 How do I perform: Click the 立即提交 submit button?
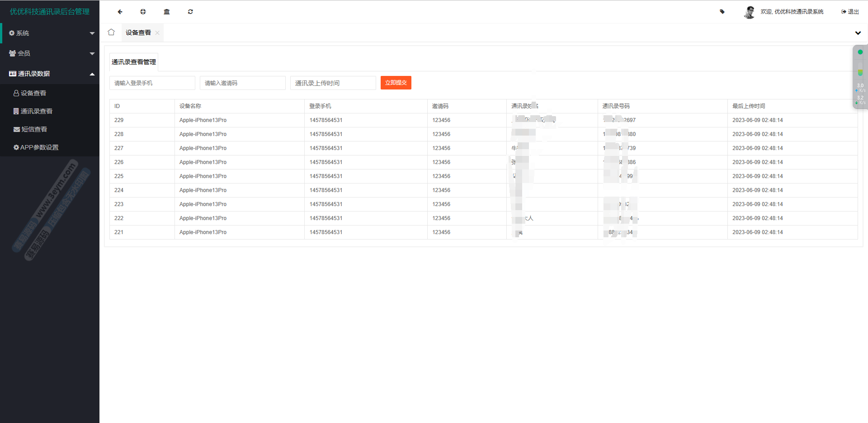click(x=396, y=83)
